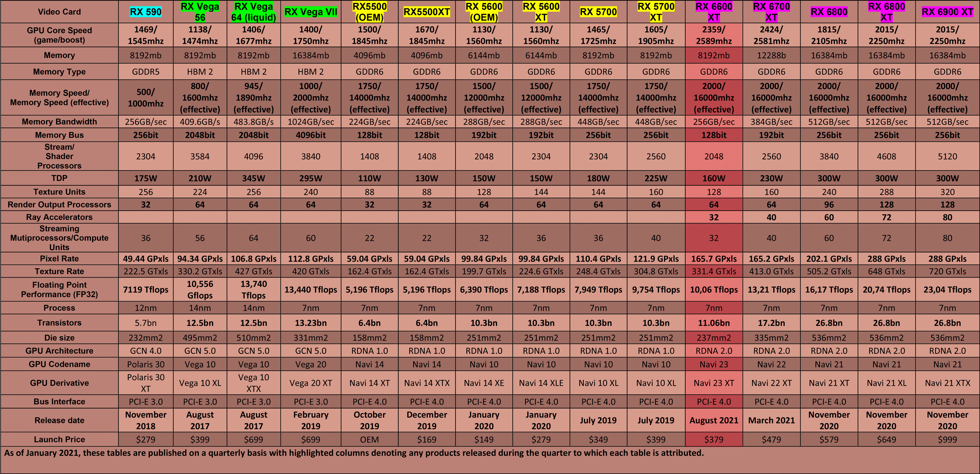Select the RX 5700 XT header cell
The height and width of the screenshot is (474, 980).
[x=656, y=12]
